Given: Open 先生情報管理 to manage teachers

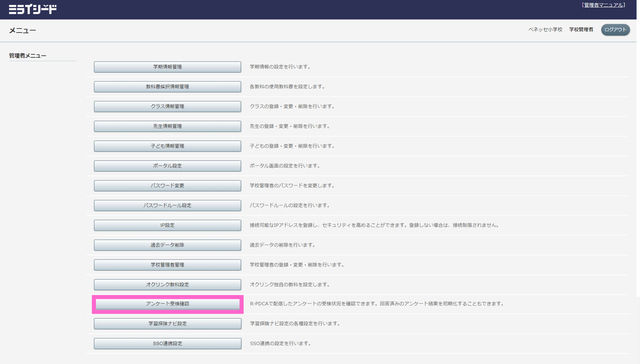Looking at the screenshot, I should (167, 126).
